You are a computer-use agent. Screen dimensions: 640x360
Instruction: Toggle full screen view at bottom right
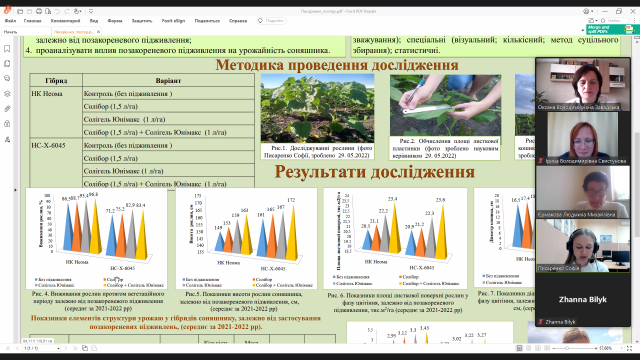tap(629, 348)
